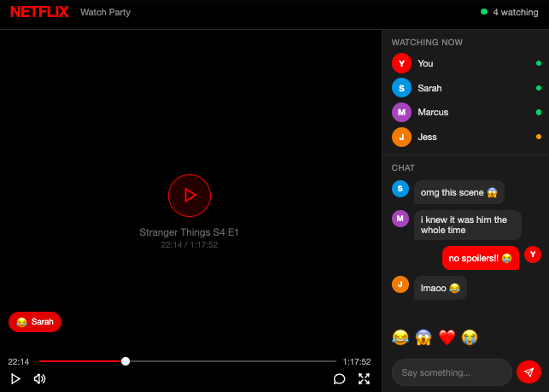Select Sarah's avatar in Watching Now list
Viewport: 549px width, 392px height.
point(401,88)
